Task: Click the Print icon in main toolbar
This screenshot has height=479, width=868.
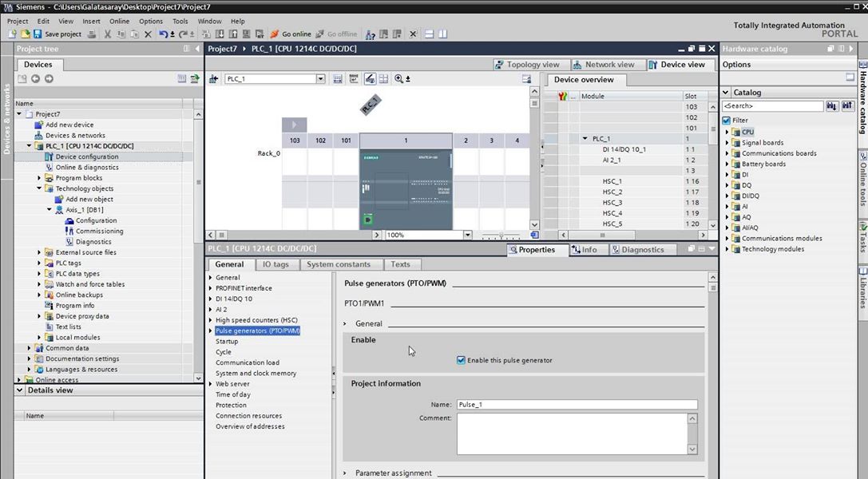Action: pyautogui.click(x=92, y=34)
